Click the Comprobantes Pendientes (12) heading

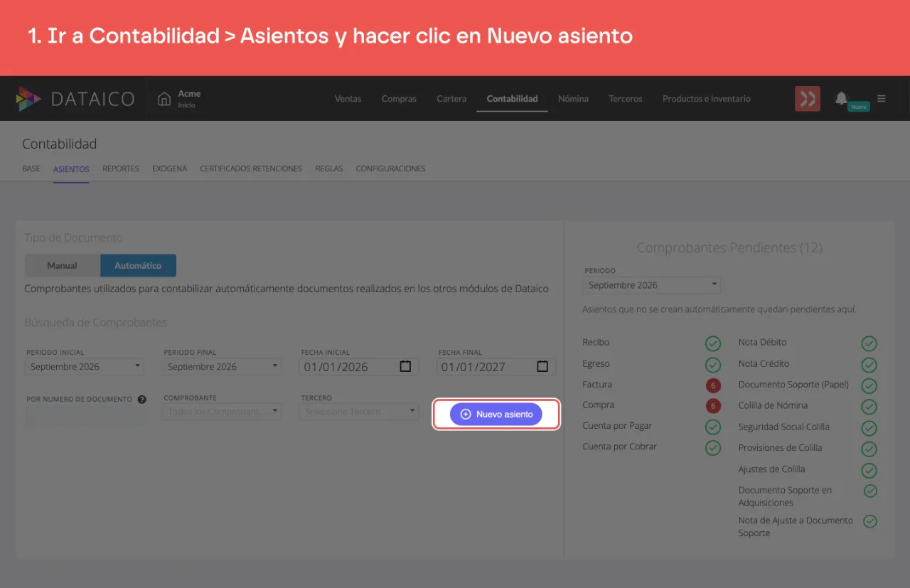[729, 248]
